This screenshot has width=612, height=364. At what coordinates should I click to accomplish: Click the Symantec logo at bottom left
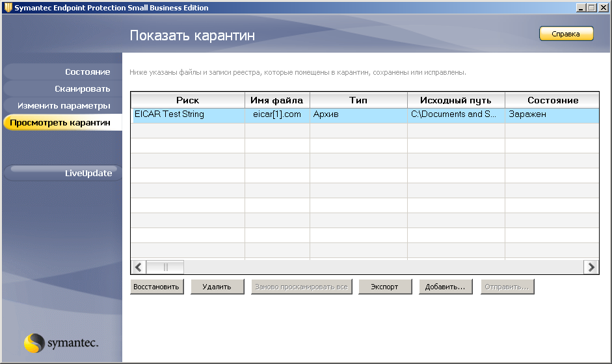[x=61, y=343]
